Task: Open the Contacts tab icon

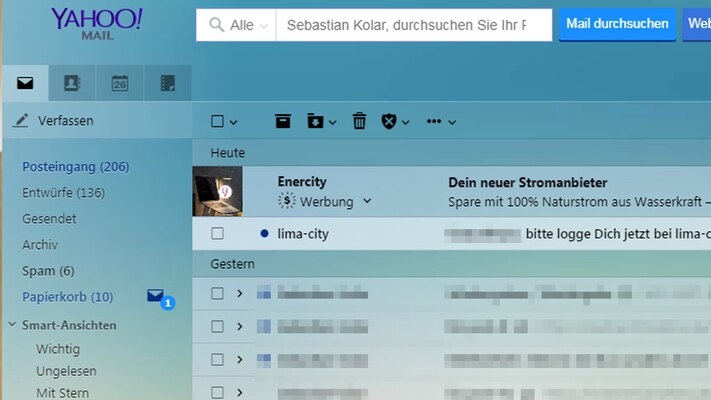Action: point(72,83)
